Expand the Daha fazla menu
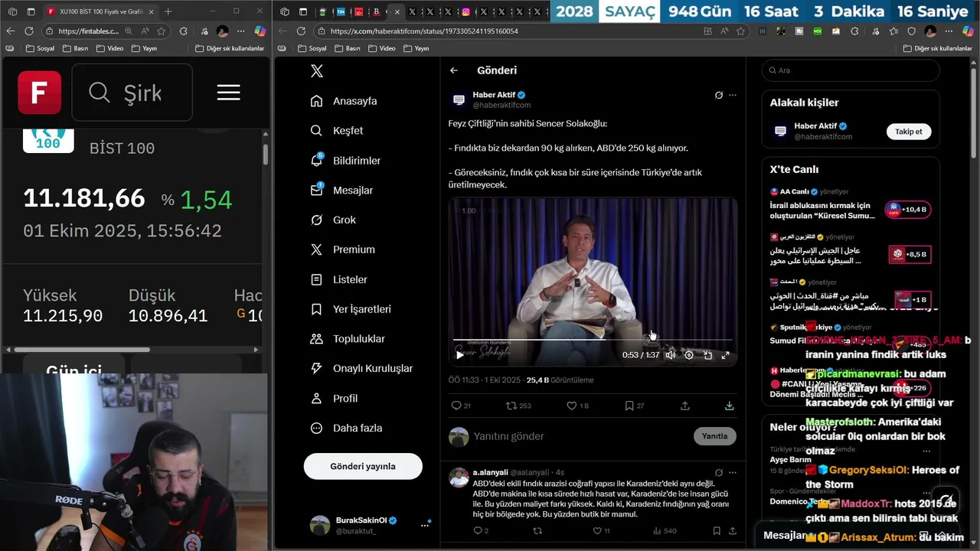 coord(346,428)
